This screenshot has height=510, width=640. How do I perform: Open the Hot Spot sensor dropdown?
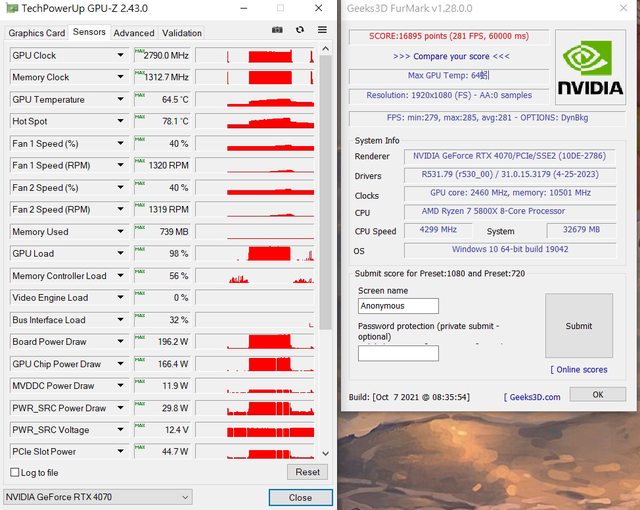pos(120,121)
